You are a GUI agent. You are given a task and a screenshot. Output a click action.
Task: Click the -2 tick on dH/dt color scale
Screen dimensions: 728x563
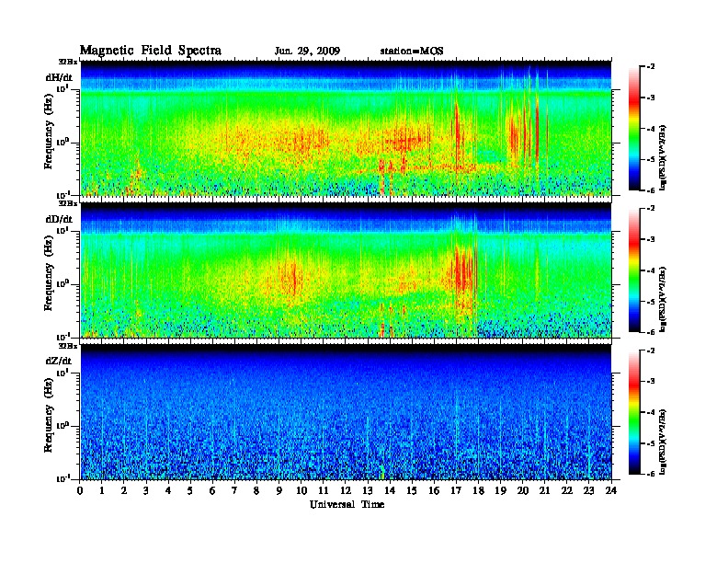pyautogui.click(x=651, y=67)
